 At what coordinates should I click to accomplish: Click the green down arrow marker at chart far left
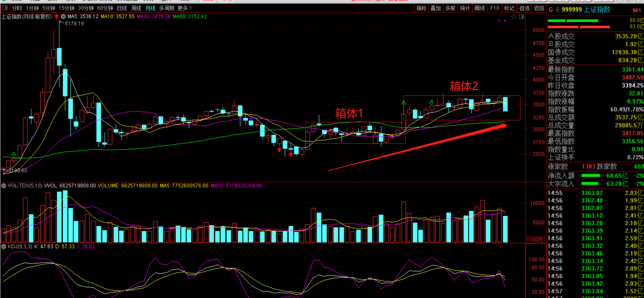[13, 155]
